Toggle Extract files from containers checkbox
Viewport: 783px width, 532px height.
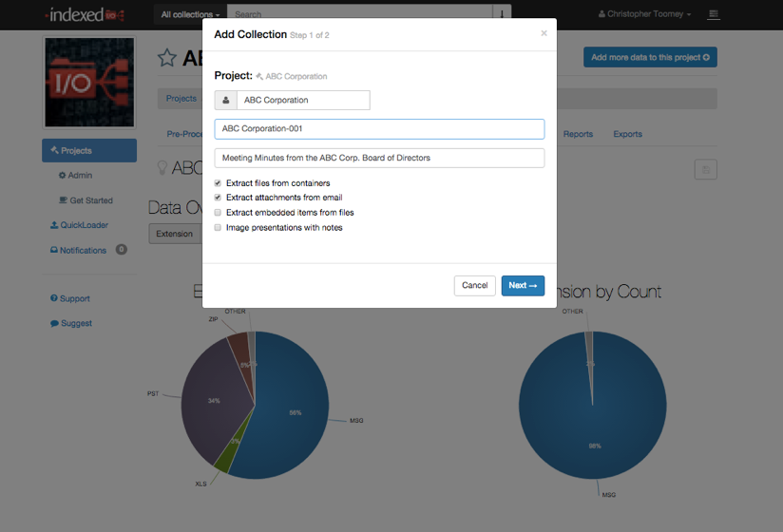pyautogui.click(x=218, y=183)
